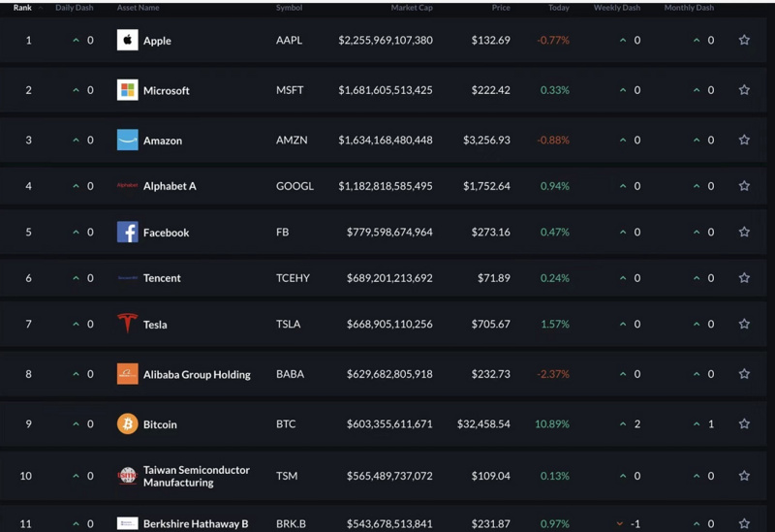
Task: Favorite Bitcoin with its star icon
Action: (x=744, y=423)
